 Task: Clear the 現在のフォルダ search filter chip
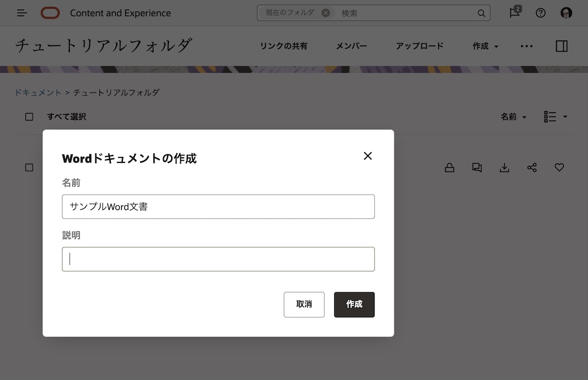[x=326, y=12]
